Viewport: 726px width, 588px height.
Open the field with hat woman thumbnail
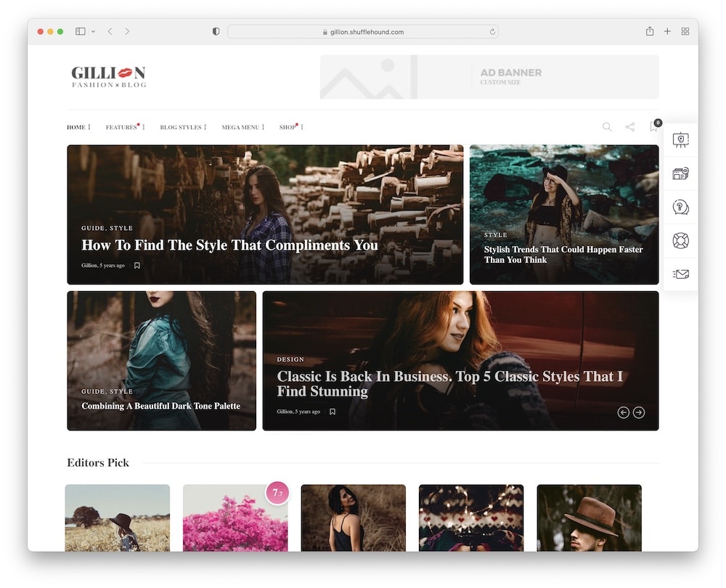click(x=118, y=518)
